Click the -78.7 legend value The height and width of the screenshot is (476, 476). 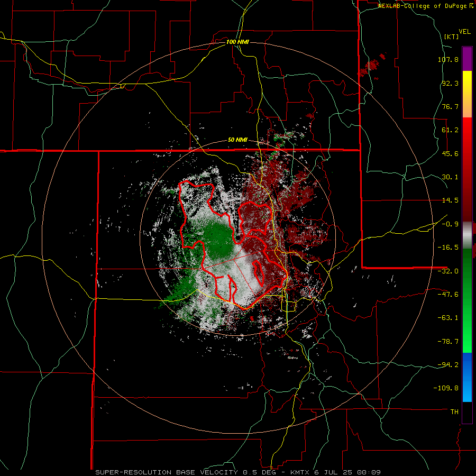(448, 342)
